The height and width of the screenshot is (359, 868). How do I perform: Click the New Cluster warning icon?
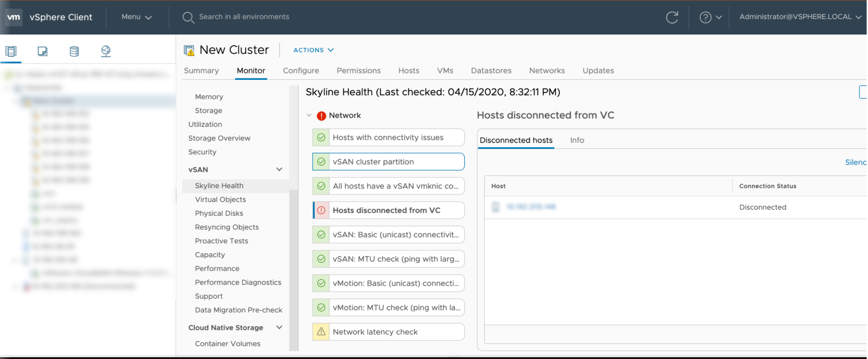[x=189, y=50]
